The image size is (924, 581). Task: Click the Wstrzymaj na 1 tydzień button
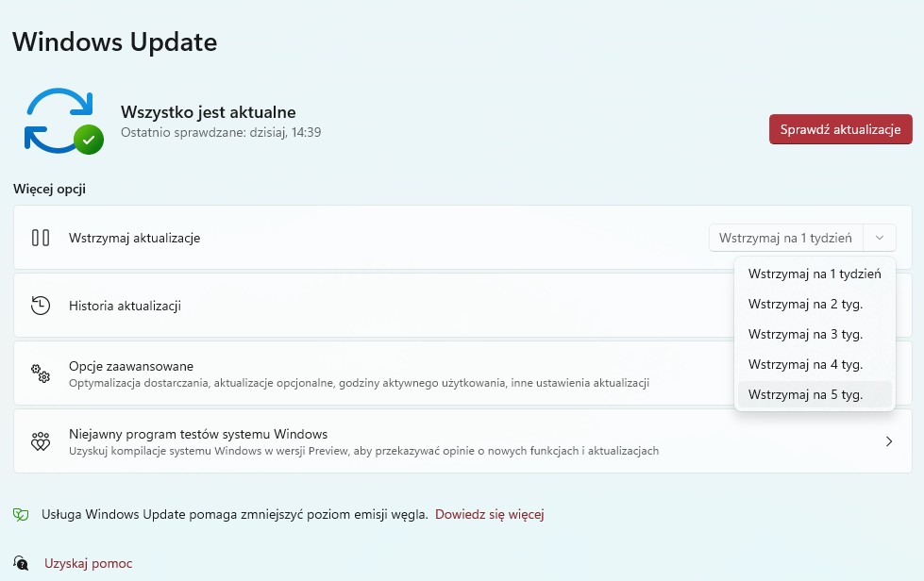(785, 238)
